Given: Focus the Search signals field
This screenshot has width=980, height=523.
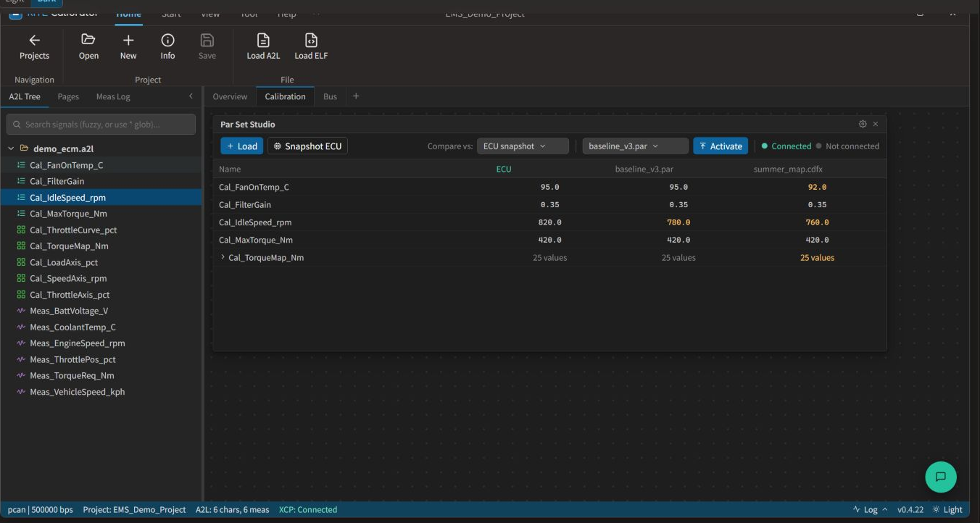Looking at the screenshot, I should tap(101, 124).
